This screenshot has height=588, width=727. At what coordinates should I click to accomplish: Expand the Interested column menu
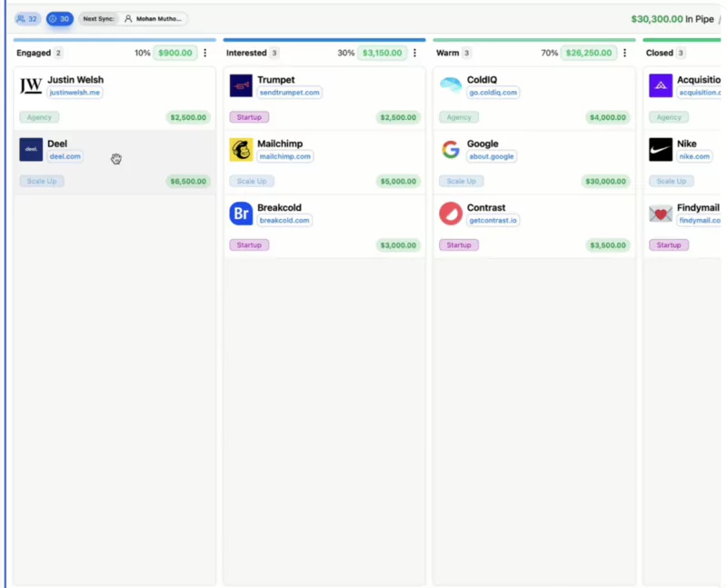414,53
